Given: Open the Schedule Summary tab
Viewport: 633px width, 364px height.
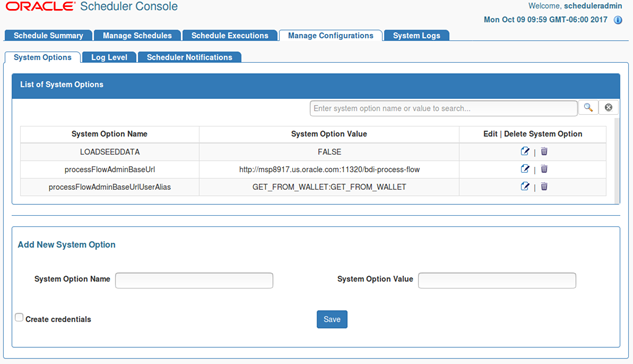Looking at the screenshot, I should point(48,36).
